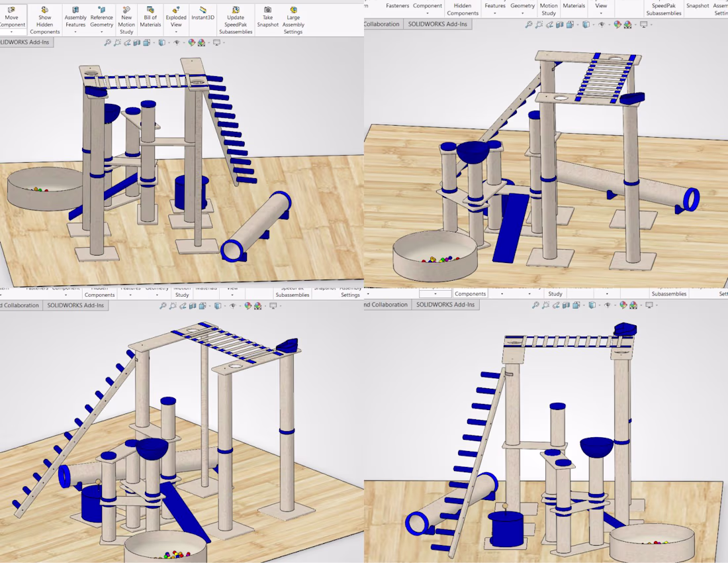Click Section View in top-left view toolbar
This screenshot has width=728, height=563.
pyautogui.click(x=137, y=43)
